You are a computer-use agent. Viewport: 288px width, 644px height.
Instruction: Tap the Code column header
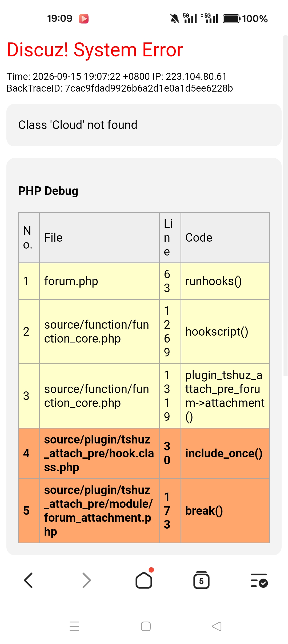[225, 238]
